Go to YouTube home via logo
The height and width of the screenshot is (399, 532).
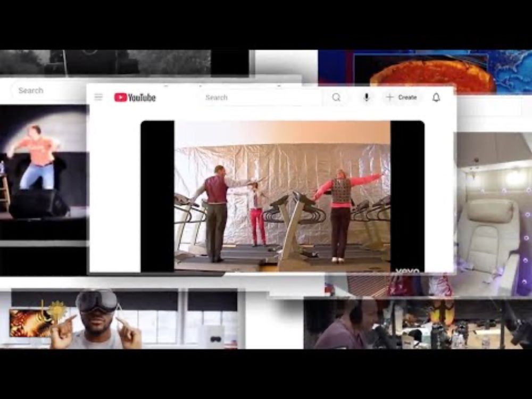click(x=135, y=97)
